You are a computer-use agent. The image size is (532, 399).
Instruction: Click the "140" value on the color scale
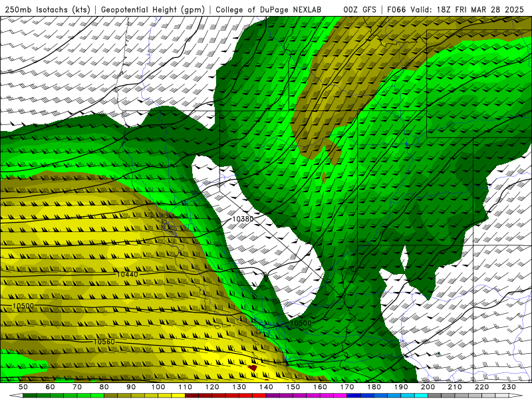point(266,387)
